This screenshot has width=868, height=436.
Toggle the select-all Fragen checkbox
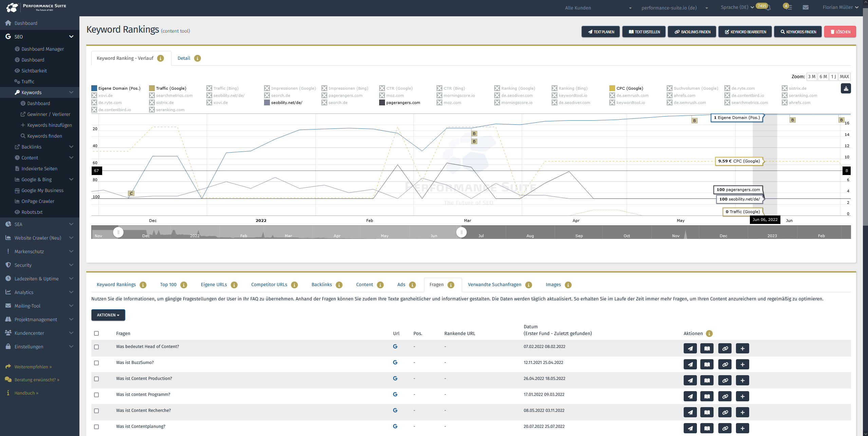pyautogui.click(x=96, y=333)
